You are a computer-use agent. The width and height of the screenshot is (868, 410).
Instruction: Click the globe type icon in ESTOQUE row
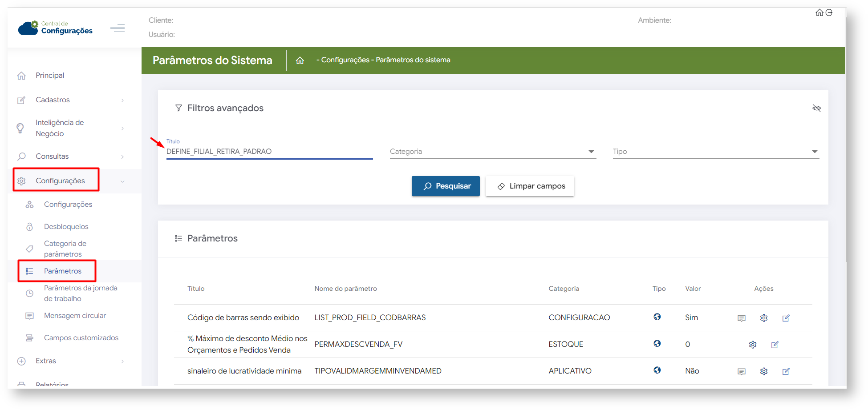657,344
